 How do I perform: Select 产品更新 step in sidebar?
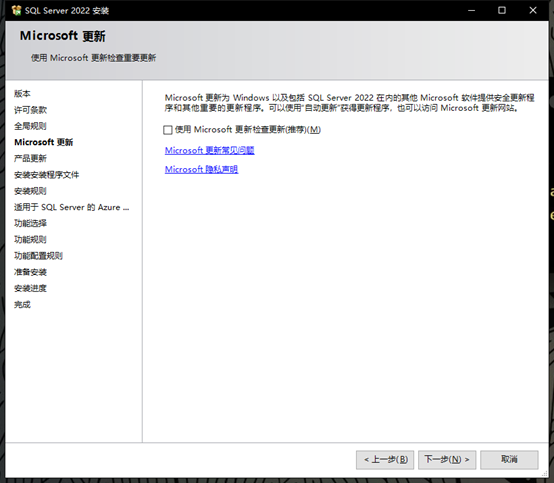tap(30, 159)
